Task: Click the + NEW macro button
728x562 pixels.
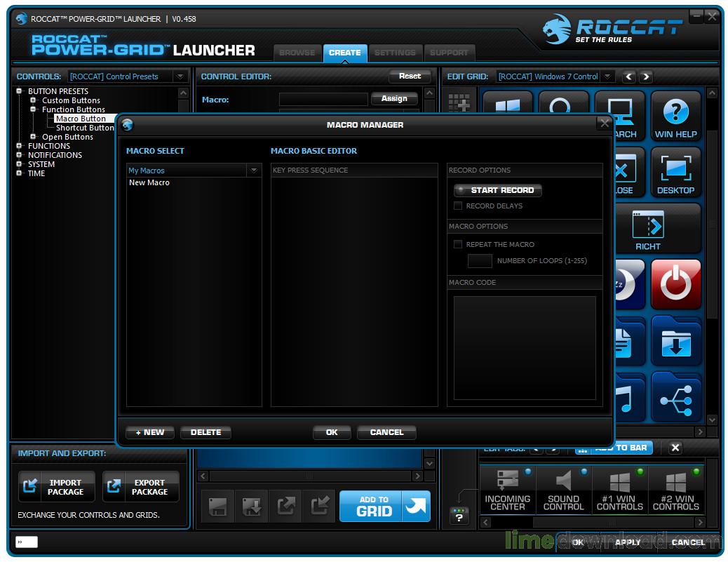Action: point(150,432)
